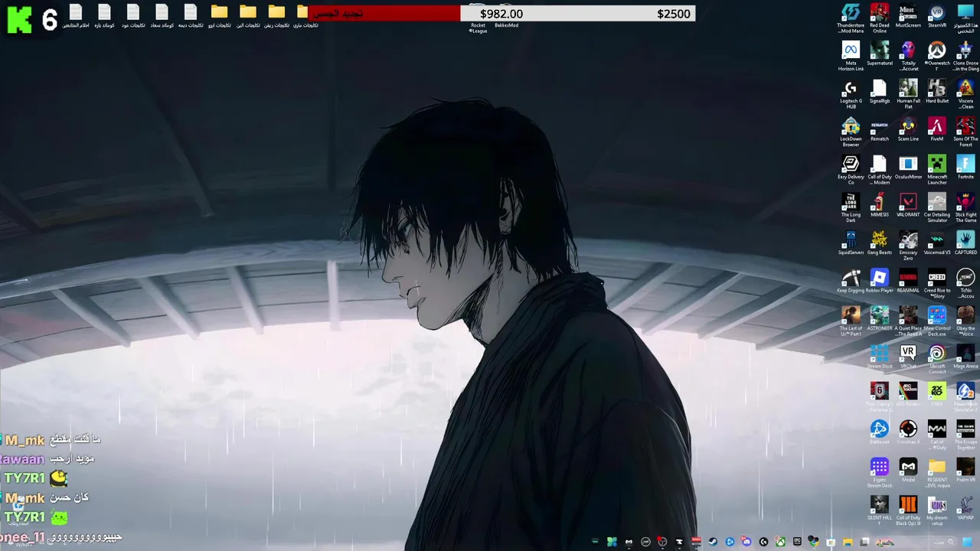
Task: Launch ASTRONEER desktop icon
Action: click(x=879, y=319)
